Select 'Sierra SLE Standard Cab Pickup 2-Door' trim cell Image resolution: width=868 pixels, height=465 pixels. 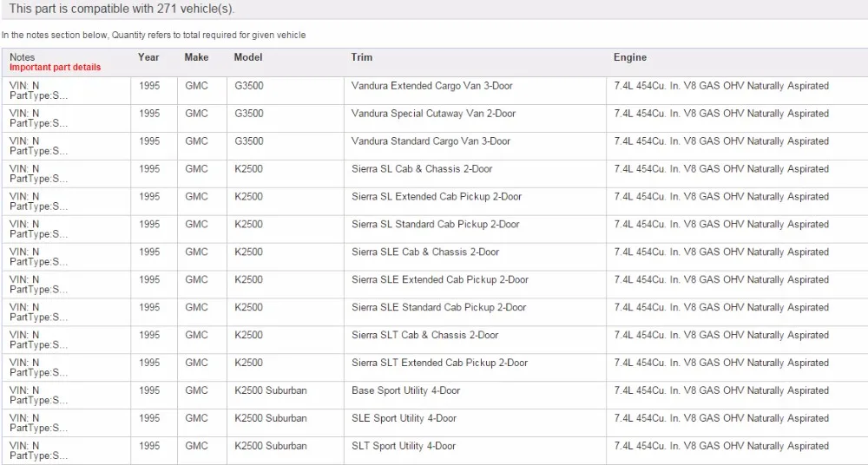[x=439, y=307]
